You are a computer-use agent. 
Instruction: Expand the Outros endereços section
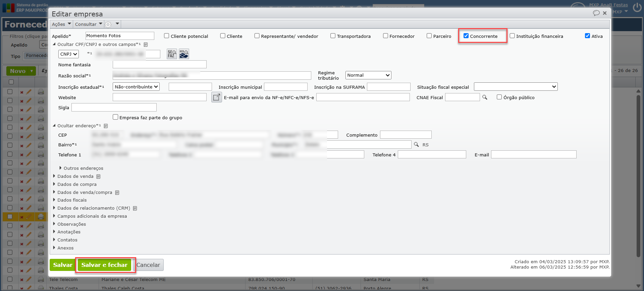(60, 168)
